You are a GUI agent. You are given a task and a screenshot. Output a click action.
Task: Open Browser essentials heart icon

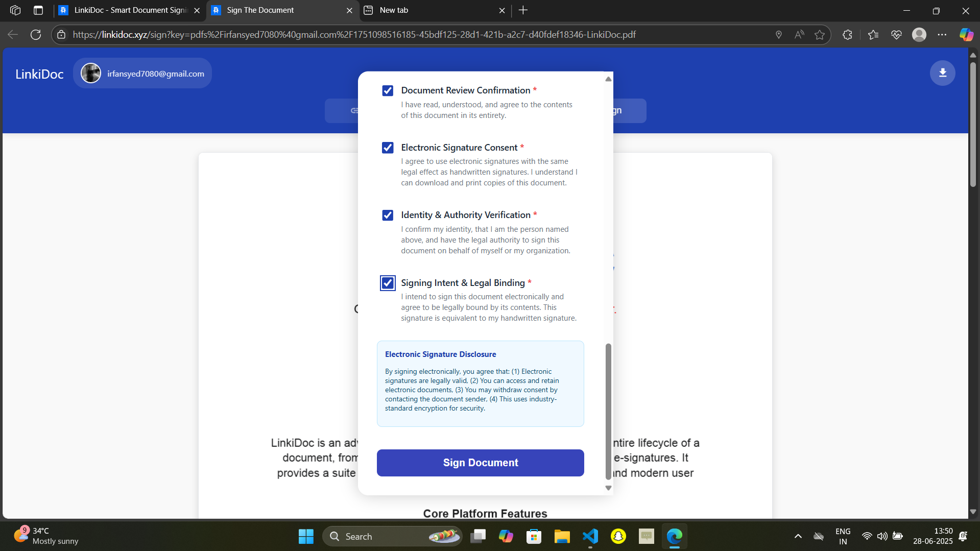pos(896,35)
